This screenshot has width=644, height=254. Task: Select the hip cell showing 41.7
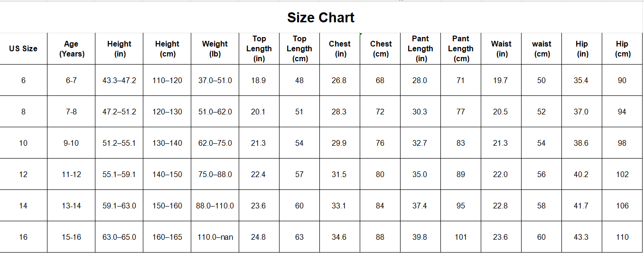click(581, 206)
